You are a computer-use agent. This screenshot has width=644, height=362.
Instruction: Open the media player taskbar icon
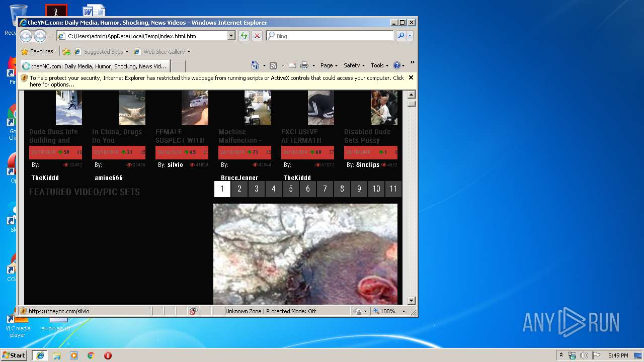(74, 355)
